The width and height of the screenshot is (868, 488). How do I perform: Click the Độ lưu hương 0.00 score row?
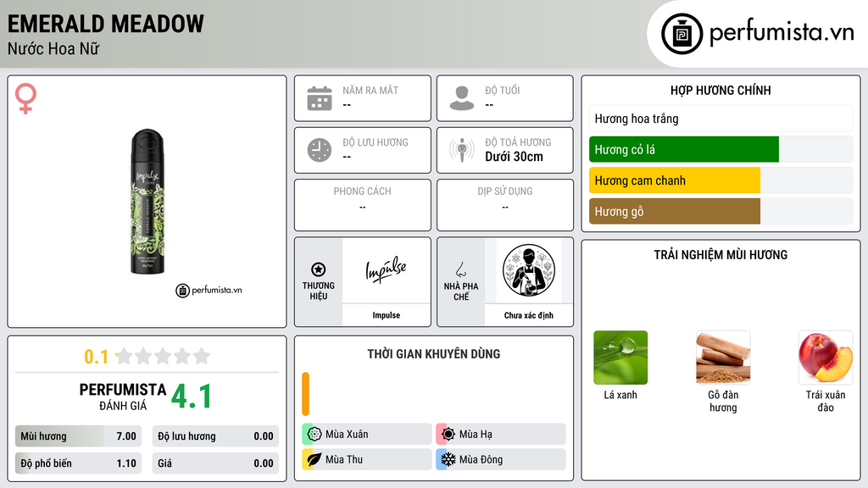tap(215, 436)
